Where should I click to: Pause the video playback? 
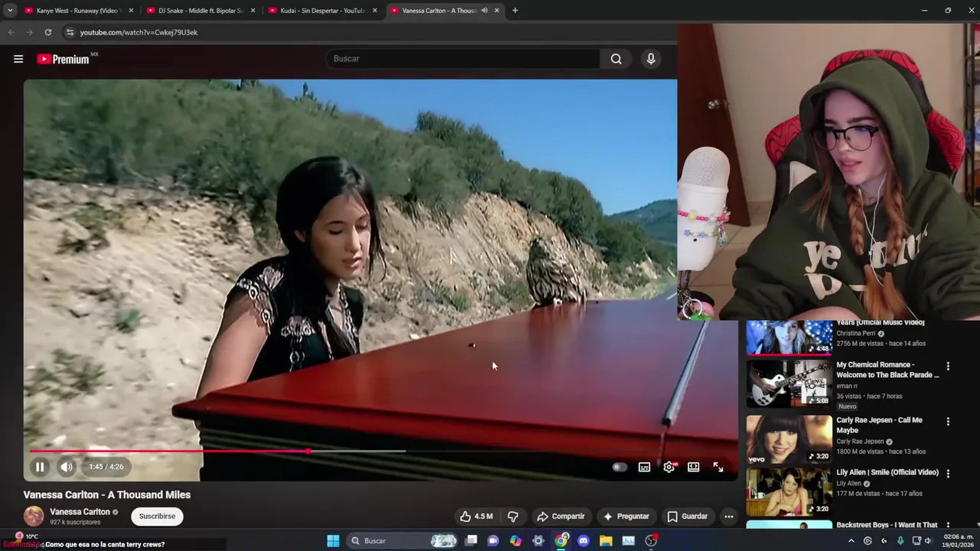(40, 467)
